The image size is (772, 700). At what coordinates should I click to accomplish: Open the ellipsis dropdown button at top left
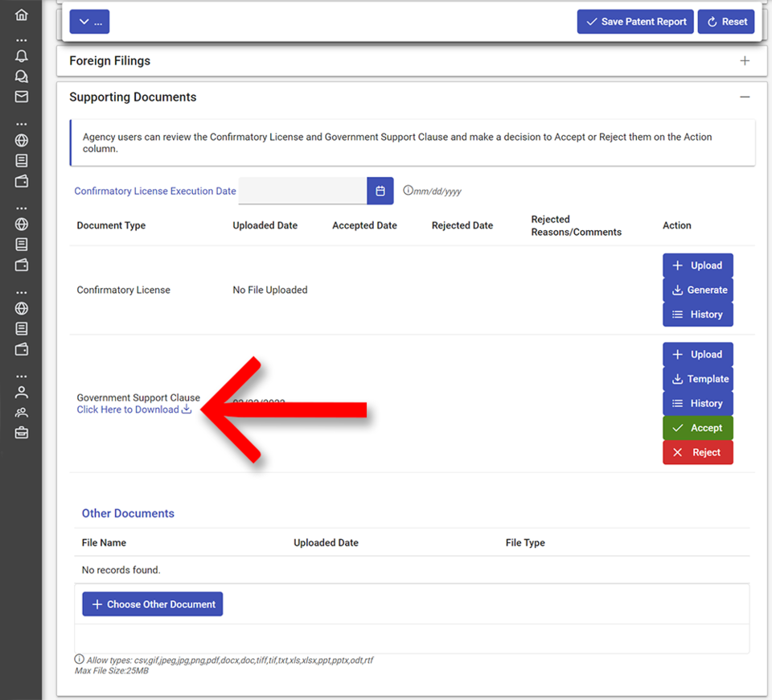[89, 22]
